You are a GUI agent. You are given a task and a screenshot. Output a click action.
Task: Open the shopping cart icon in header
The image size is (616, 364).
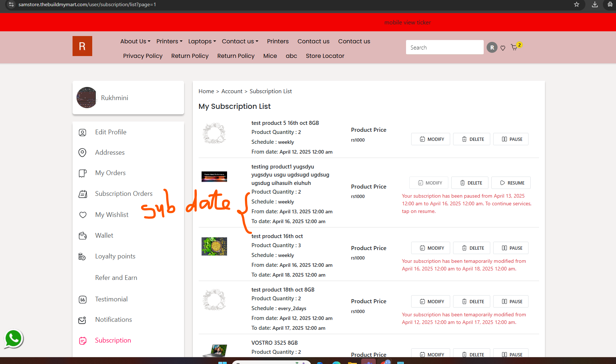pos(514,47)
